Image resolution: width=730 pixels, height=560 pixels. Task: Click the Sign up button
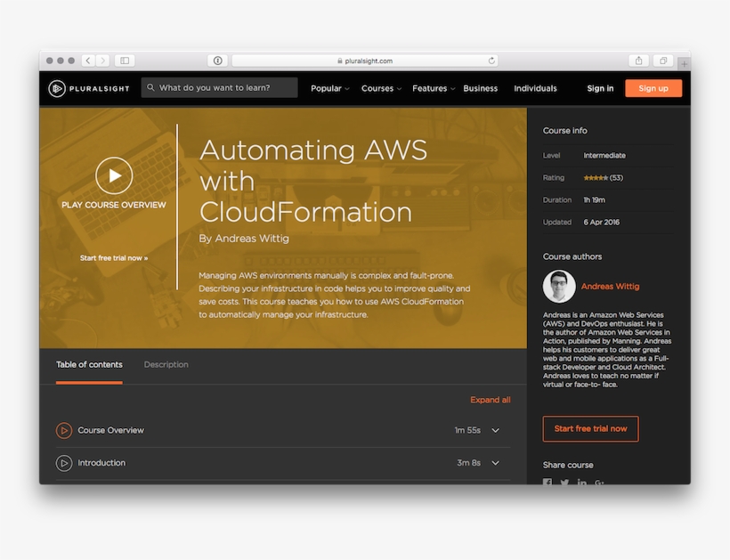coord(653,88)
